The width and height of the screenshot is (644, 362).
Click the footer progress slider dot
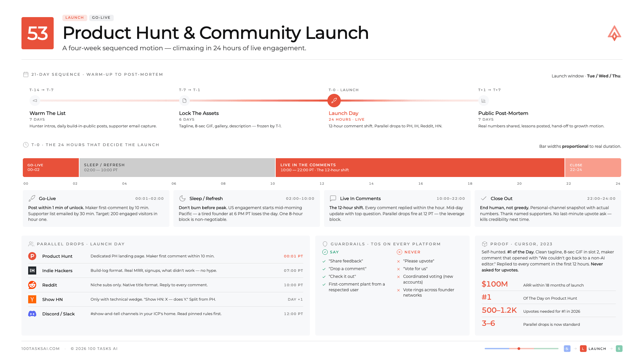click(519, 349)
